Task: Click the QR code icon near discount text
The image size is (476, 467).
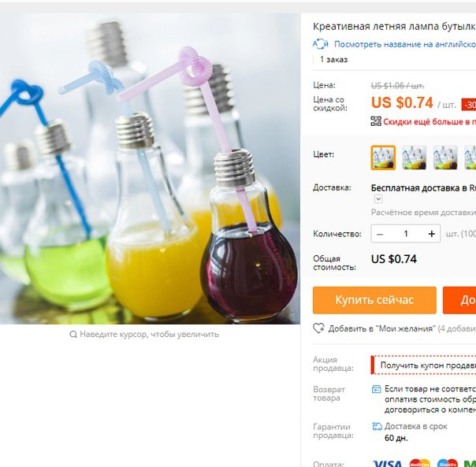Action: (x=376, y=121)
